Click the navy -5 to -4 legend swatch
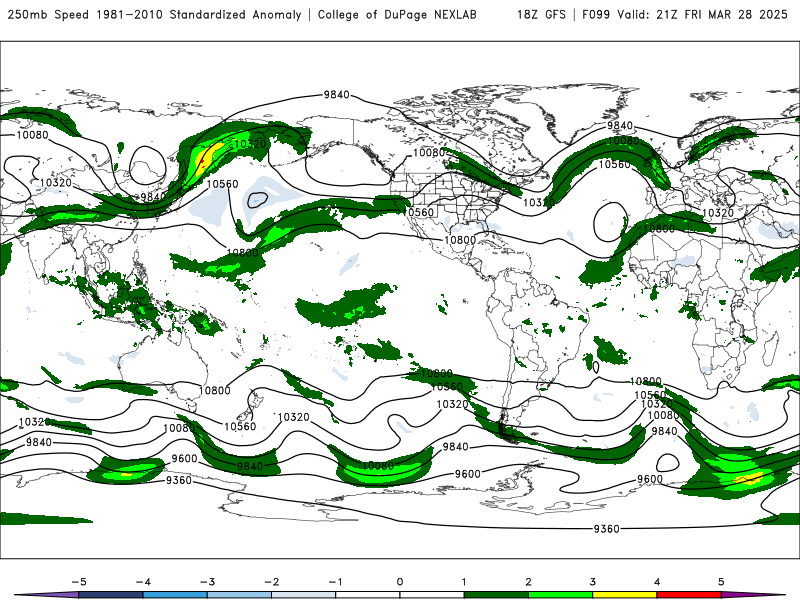 [x=111, y=595]
